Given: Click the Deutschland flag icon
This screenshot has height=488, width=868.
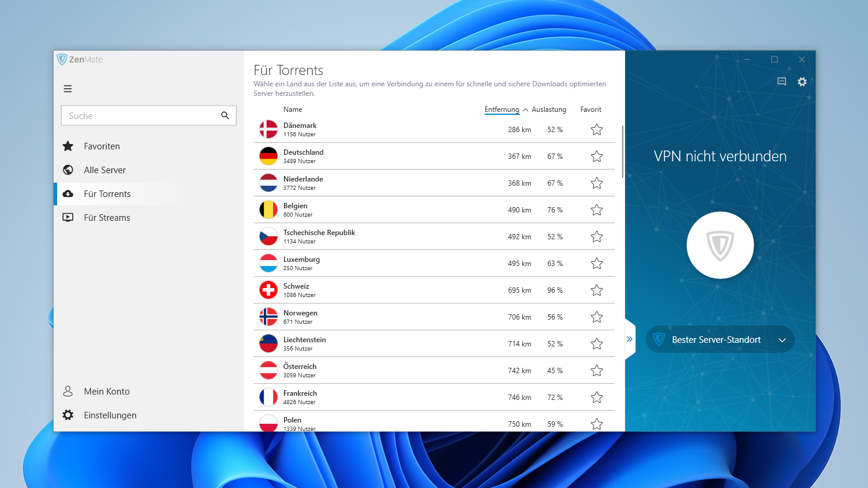Looking at the screenshot, I should coord(268,156).
